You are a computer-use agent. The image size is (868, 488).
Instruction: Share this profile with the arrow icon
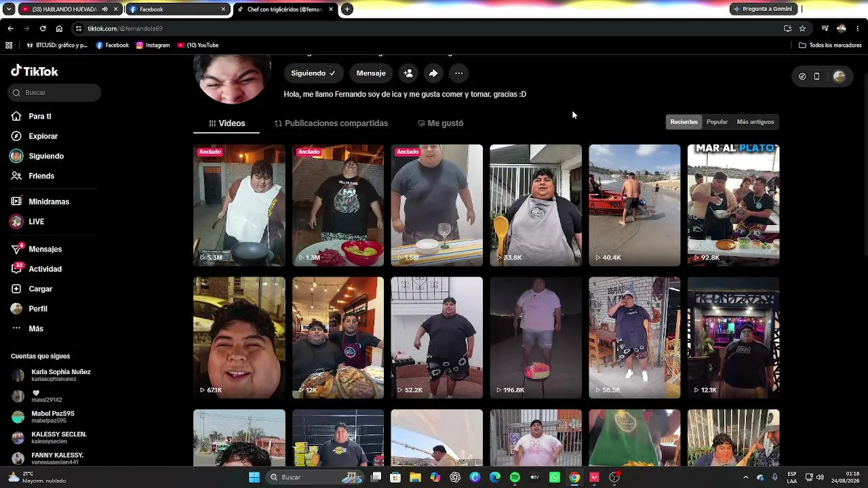point(433,73)
